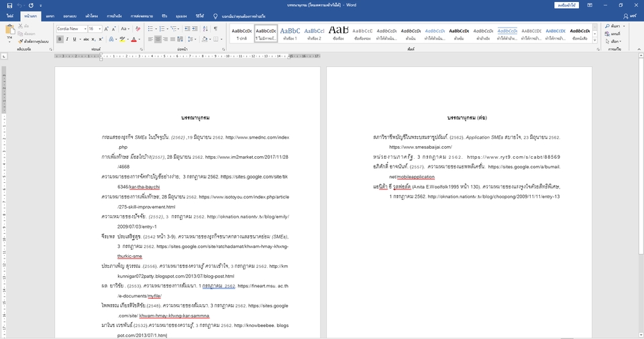
Task: Open the Select dropdown in editing group
Action: coord(613,41)
